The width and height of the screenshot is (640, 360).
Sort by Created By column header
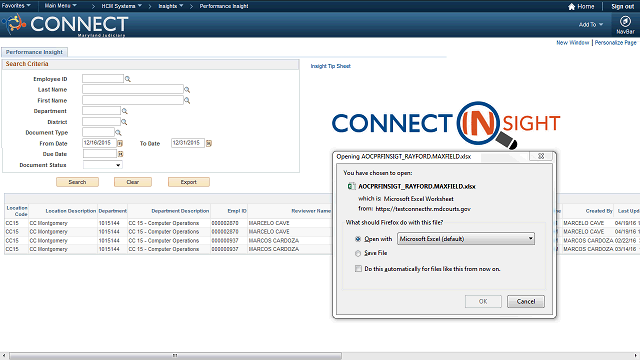click(599, 211)
